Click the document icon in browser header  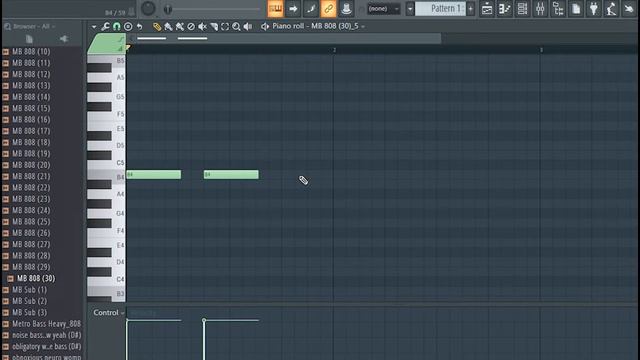pos(29,39)
